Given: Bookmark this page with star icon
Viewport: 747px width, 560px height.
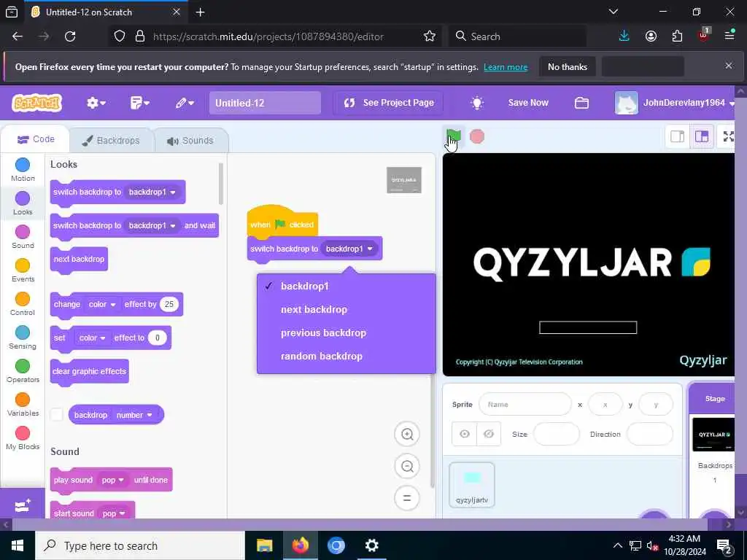Looking at the screenshot, I should click(x=429, y=36).
